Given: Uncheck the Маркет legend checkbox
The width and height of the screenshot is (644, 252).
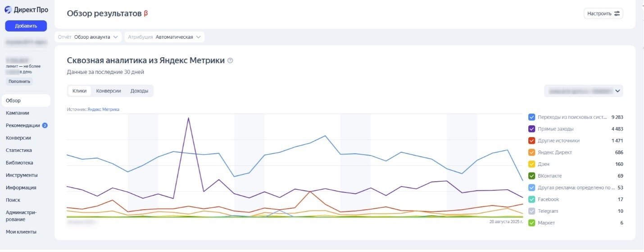Looking at the screenshot, I should coord(532,223).
